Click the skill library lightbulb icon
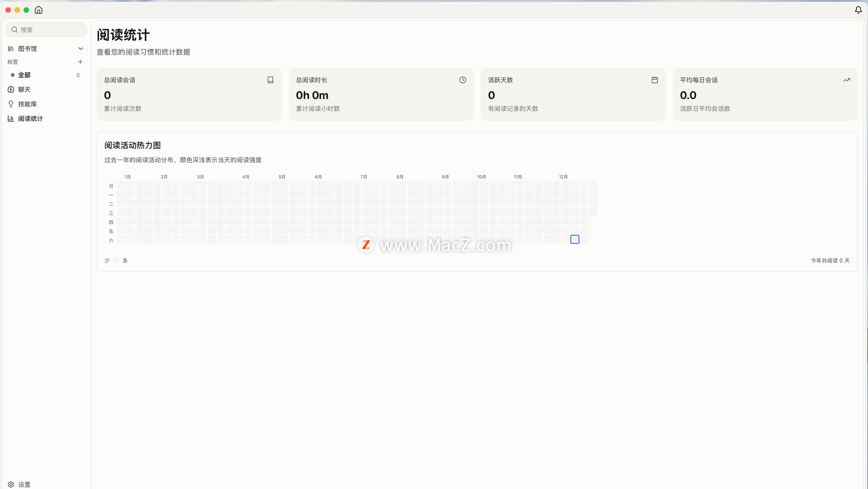The image size is (868, 489). point(11,104)
